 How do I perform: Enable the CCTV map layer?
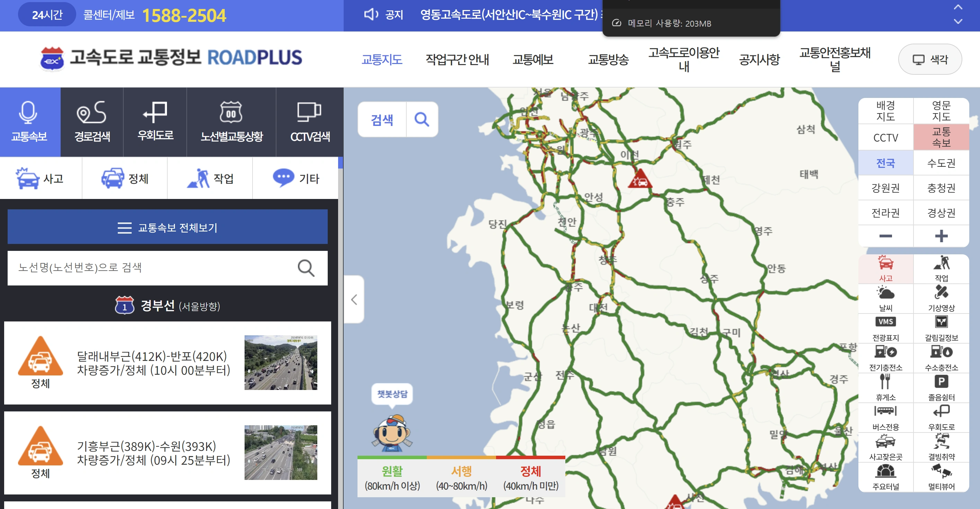tap(885, 137)
